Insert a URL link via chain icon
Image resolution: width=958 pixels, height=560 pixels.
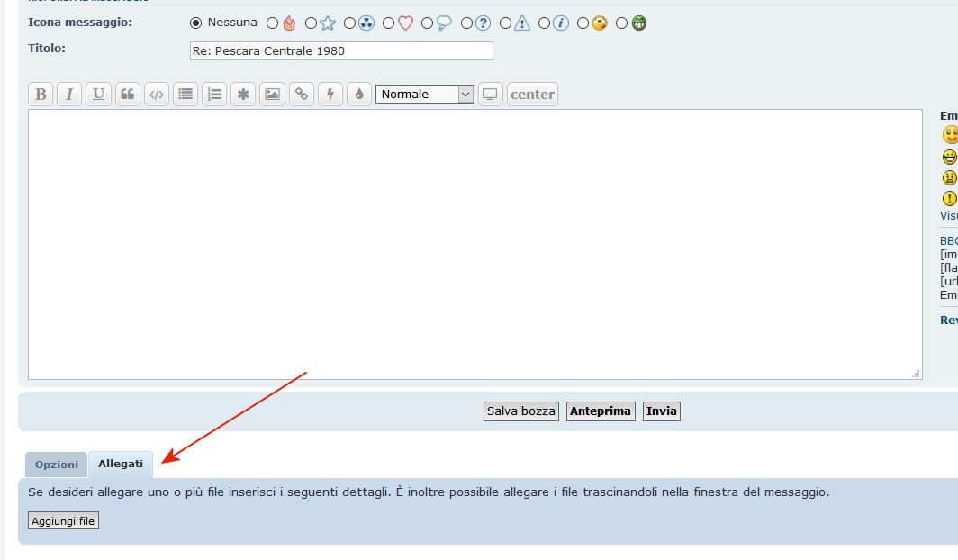[x=301, y=95]
